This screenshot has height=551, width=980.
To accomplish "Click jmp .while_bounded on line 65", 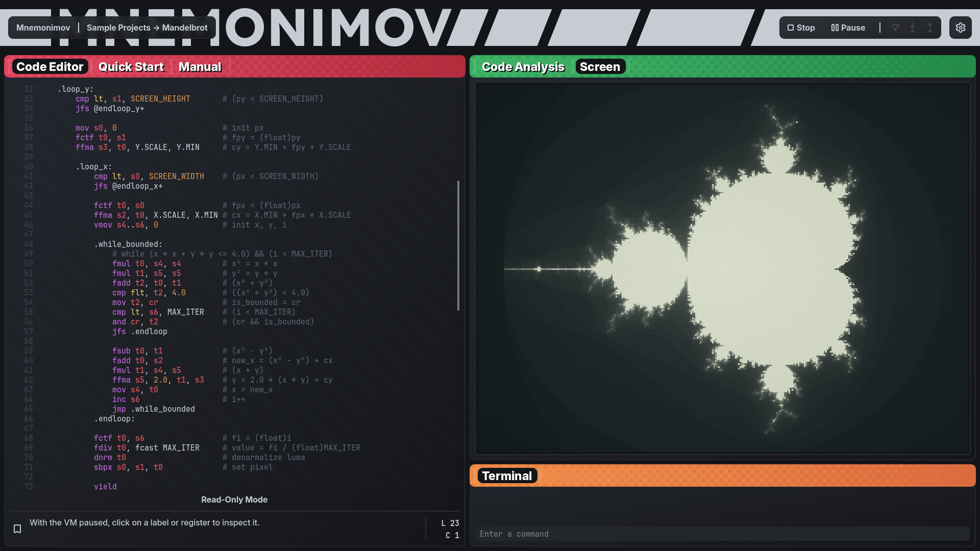I will tap(154, 409).
